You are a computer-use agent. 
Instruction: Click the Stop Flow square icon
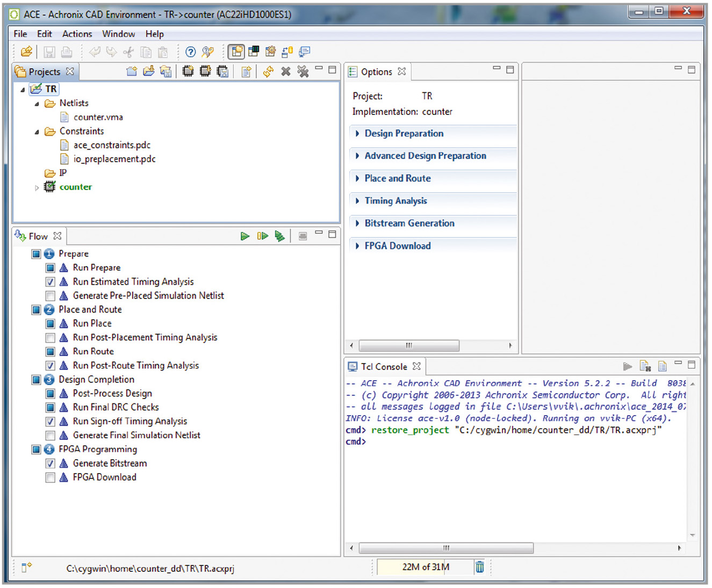click(303, 236)
